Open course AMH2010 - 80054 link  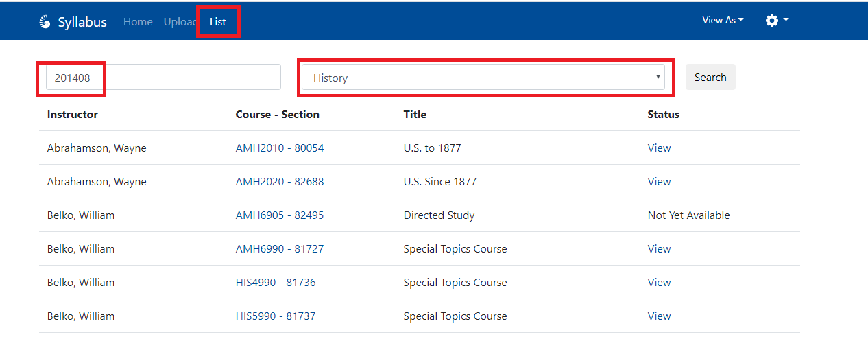click(280, 148)
